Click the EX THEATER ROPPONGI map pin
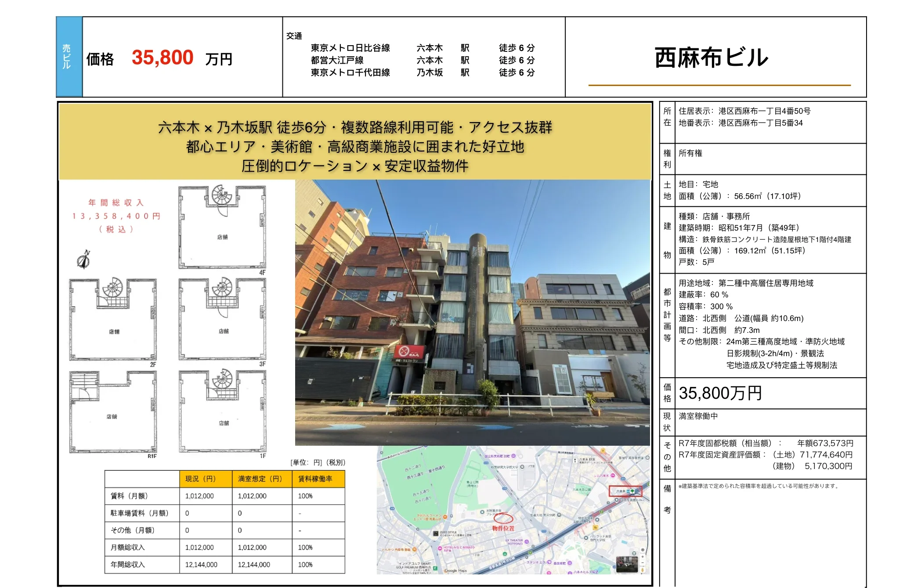 tap(526, 541)
